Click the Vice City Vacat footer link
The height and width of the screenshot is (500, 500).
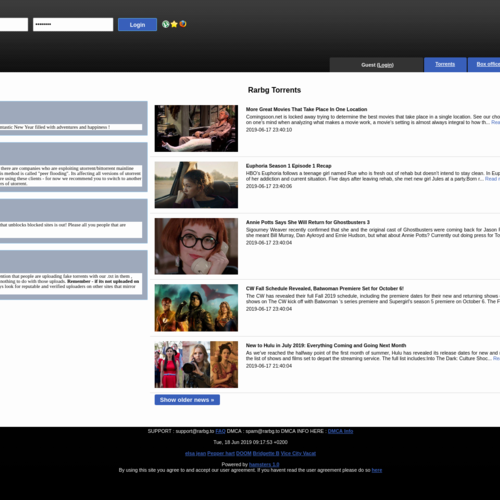pos(298,453)
